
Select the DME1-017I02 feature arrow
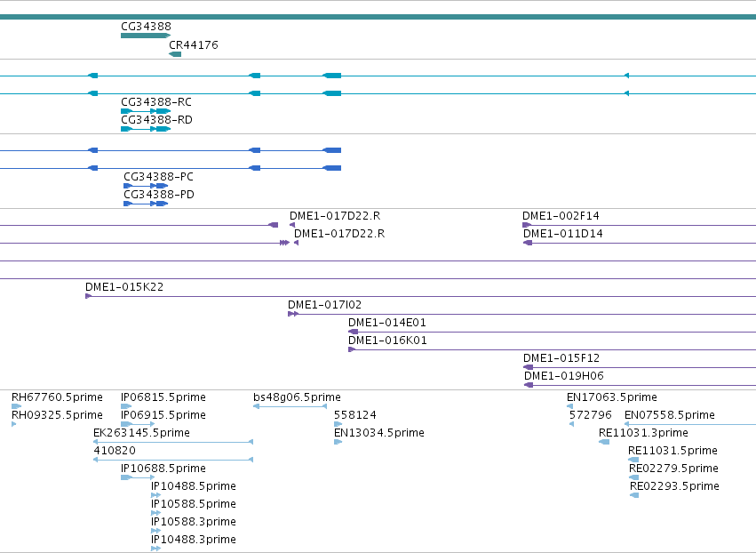pos(293,314)
